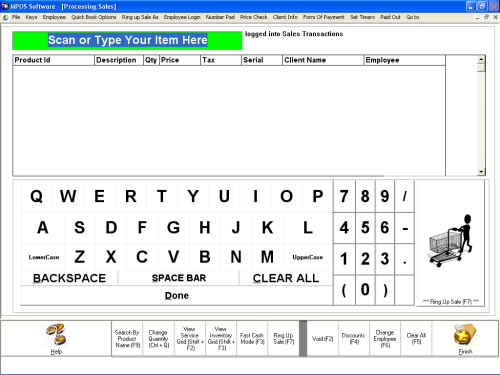
Task: Open the Go to menu
Action: coord(413,17)
